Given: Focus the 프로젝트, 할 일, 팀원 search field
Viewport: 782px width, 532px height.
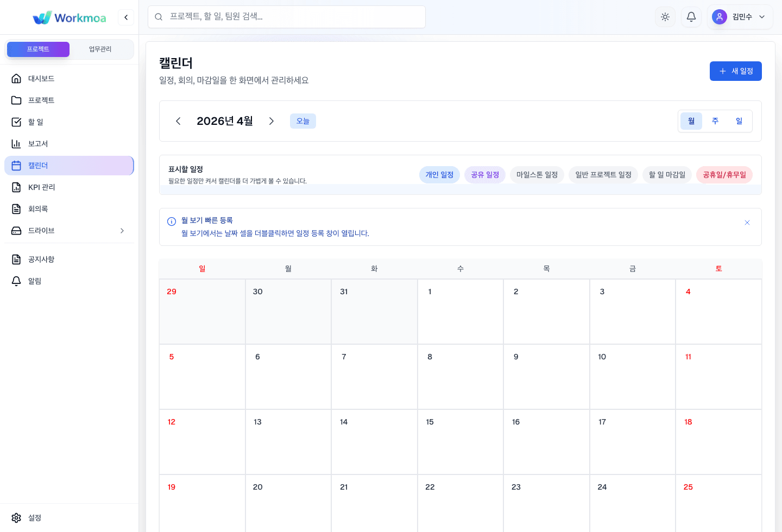Looking at the screenshot, I should [x=287, y=17].
